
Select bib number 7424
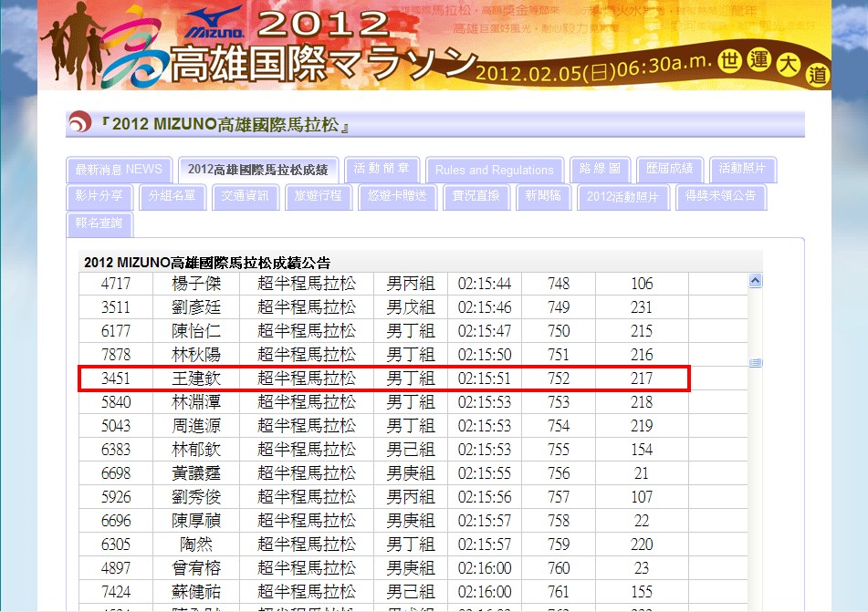coord(116,592)
